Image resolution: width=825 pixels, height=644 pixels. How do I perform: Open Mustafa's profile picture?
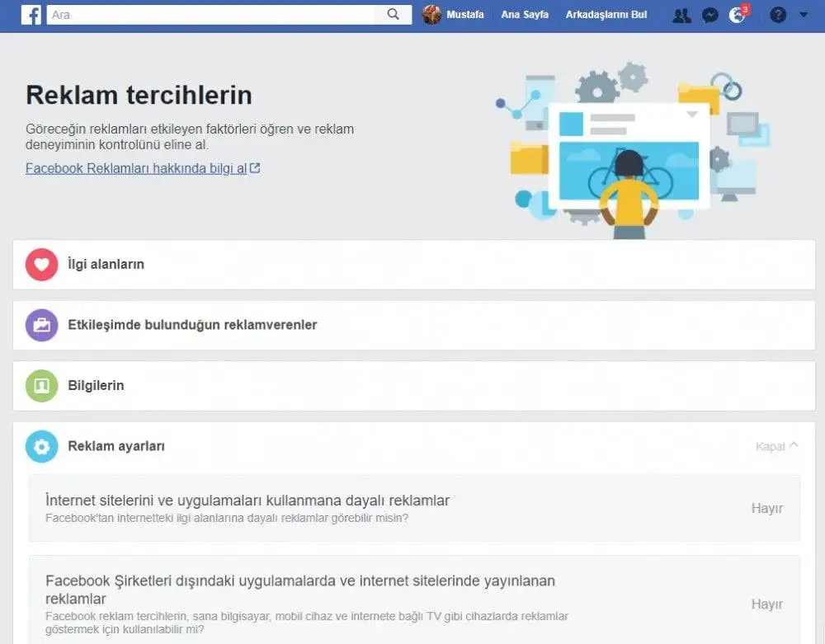tap(431, 15)
